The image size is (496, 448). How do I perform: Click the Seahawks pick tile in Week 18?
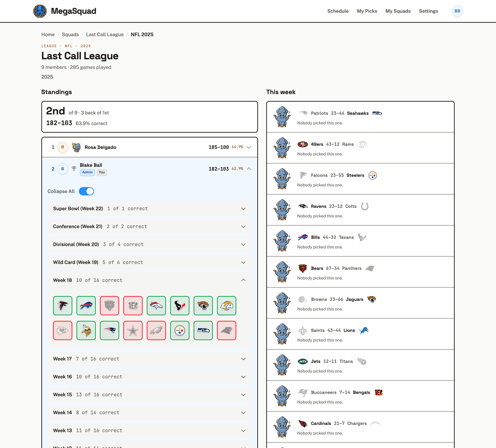point(203,330)
